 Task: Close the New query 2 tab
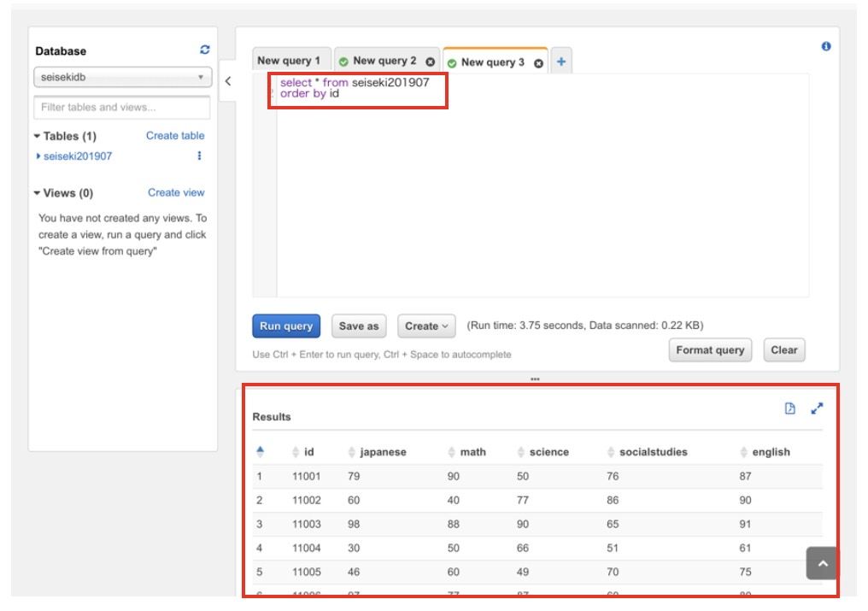pyautogui.click(x=430, y=62)
